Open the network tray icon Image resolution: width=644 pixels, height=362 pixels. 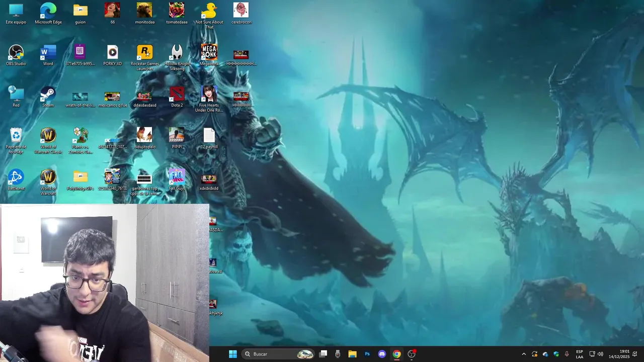point(592,354)
